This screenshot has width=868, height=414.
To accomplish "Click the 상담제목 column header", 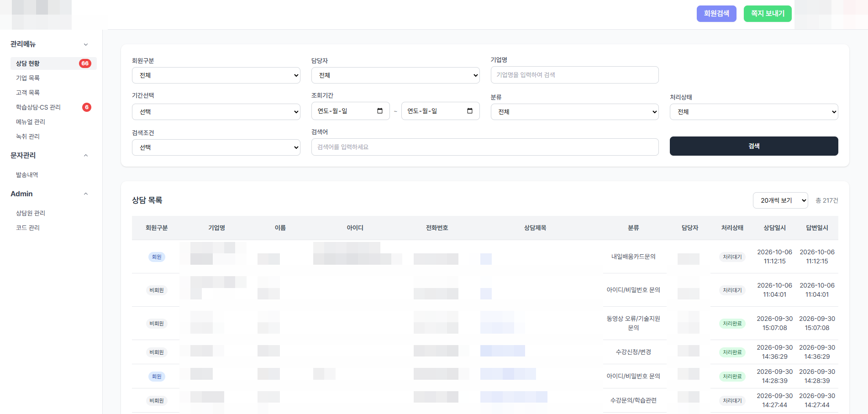I will [535, 228].
